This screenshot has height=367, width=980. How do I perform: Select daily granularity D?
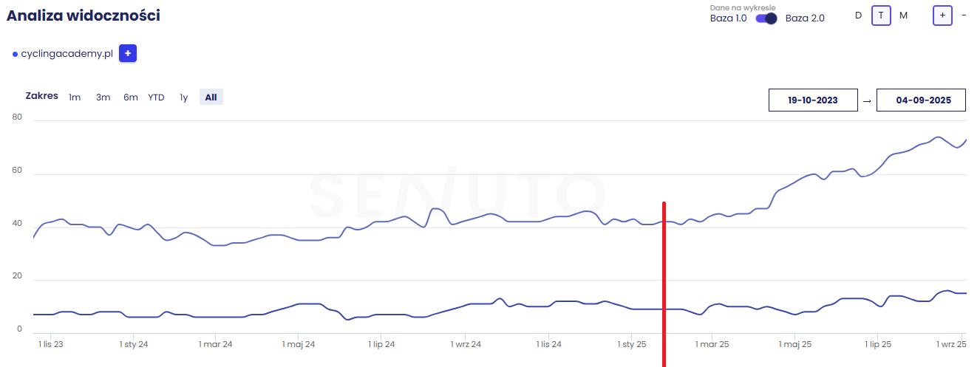pos(858,15)
